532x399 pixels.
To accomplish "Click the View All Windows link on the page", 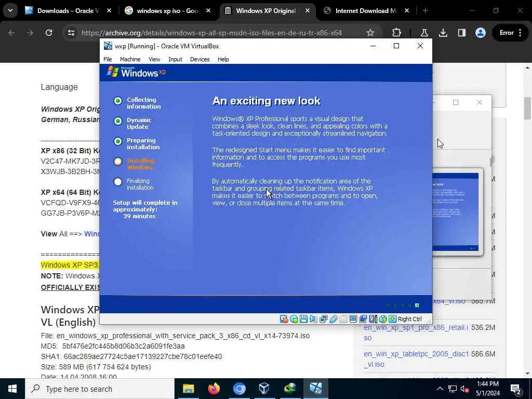I will (92, 234).
